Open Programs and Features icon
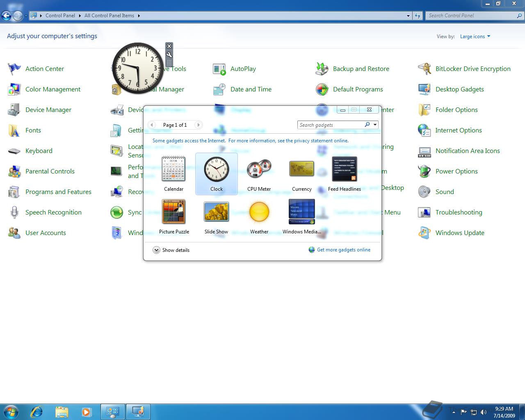The image size is (525, 420). click(x=14, y=192)
